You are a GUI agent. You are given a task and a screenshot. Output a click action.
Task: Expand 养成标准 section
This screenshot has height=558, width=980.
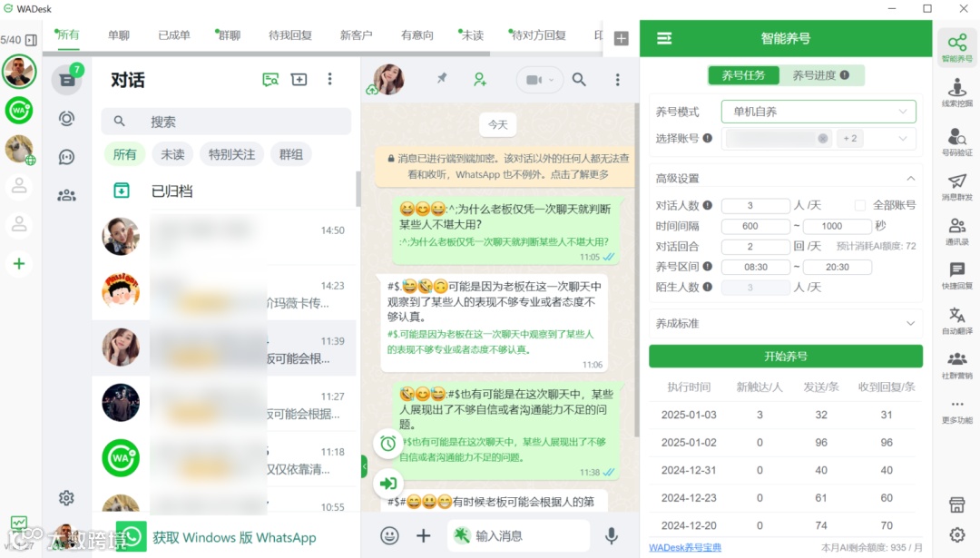point(911,323)
